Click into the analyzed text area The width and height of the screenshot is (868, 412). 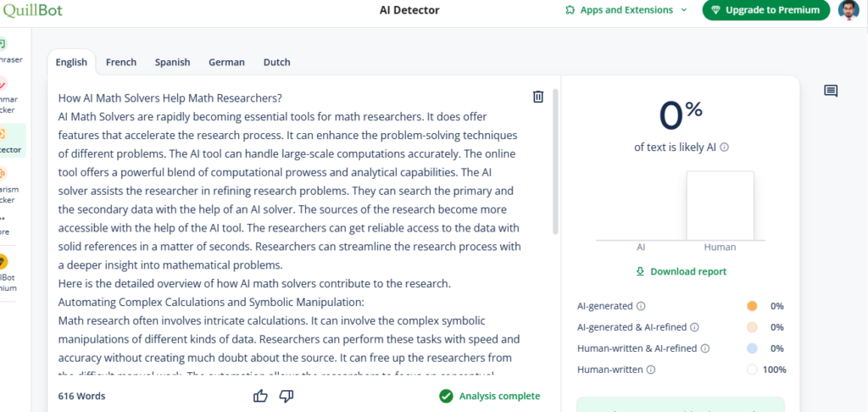(290, 232)
